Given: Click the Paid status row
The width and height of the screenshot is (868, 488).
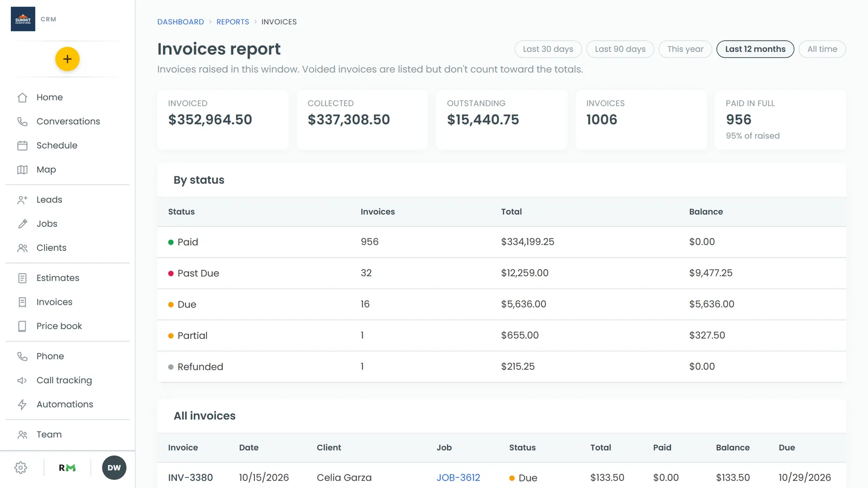Looking at the screenshot, I should [x=502, y=242].
